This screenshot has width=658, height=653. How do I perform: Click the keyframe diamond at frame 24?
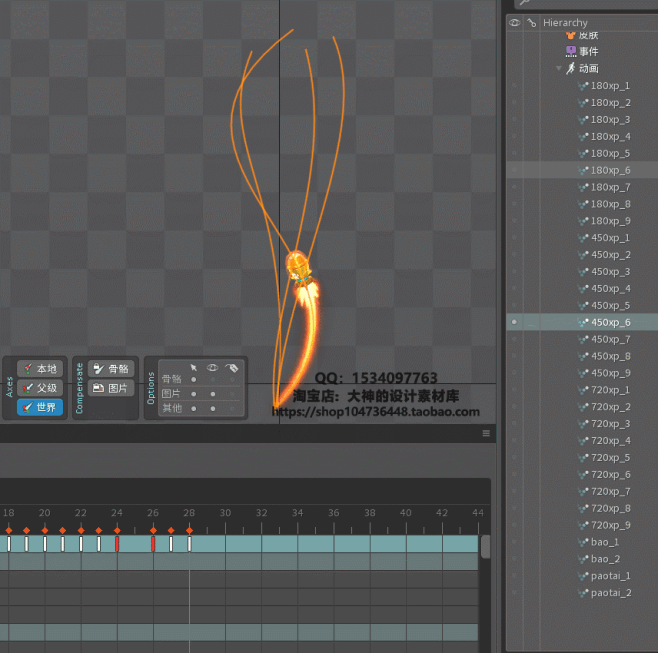[x=117, y=530]
